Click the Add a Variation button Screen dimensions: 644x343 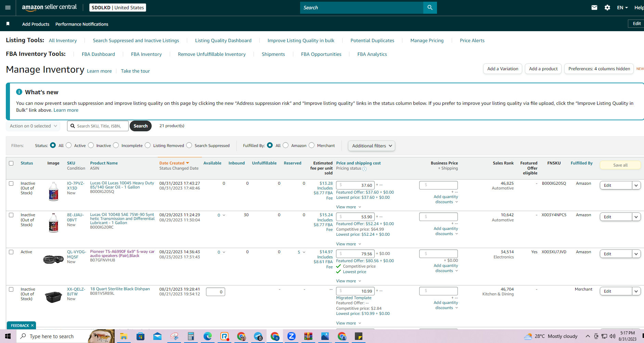503,69
